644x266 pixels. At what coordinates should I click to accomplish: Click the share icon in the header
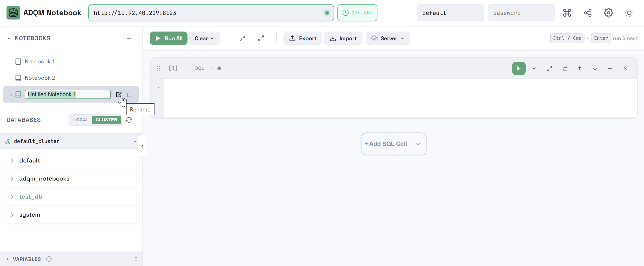click(x=588, y=13)
